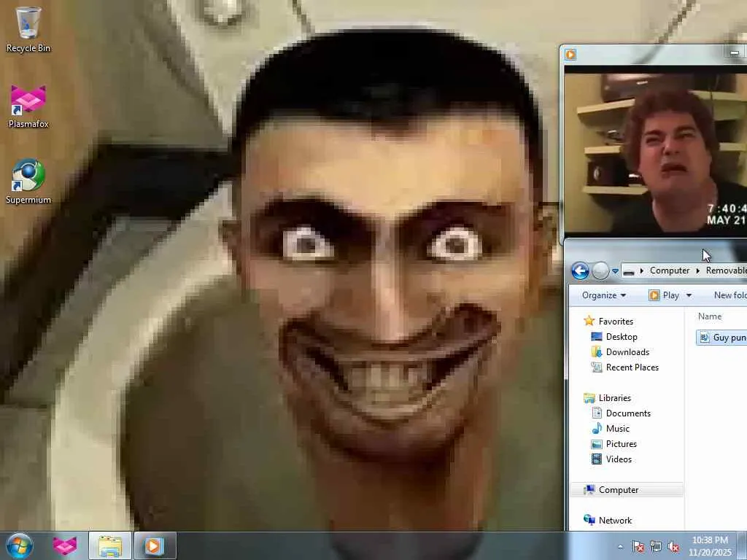Viewport: 747px width, 560px height.
Task: Switch to Windows Media Player taskbar button
Action: (155, 545)
